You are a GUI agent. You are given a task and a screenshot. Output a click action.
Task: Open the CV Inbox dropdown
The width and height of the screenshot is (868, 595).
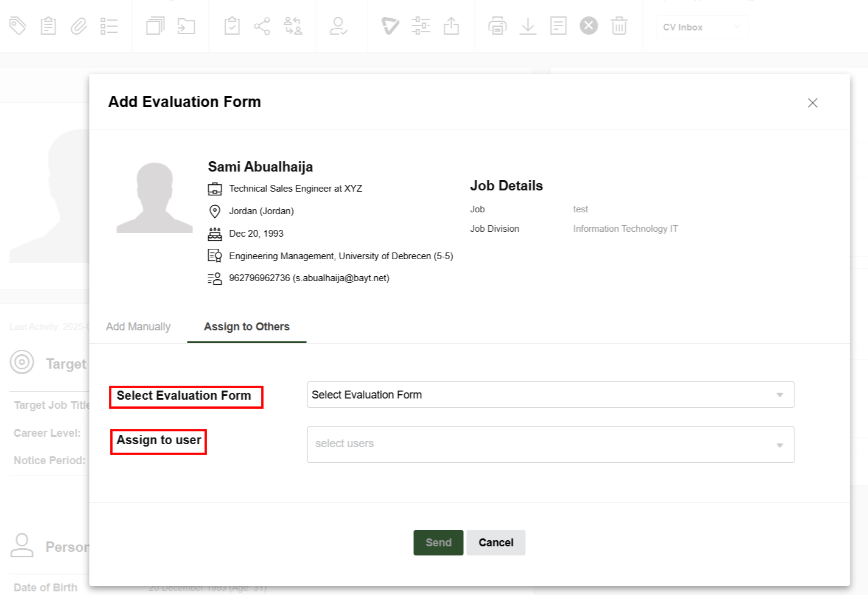click(x=702, y=27)
